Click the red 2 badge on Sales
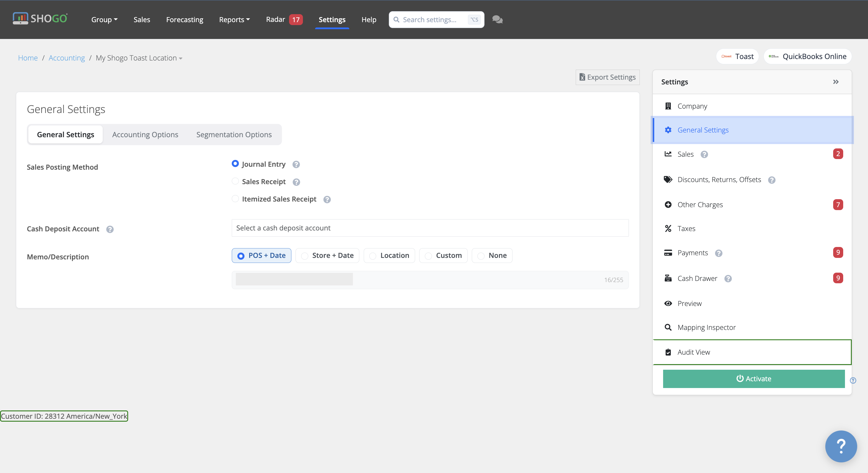This screenshot has height=473, width=868. 838,153
